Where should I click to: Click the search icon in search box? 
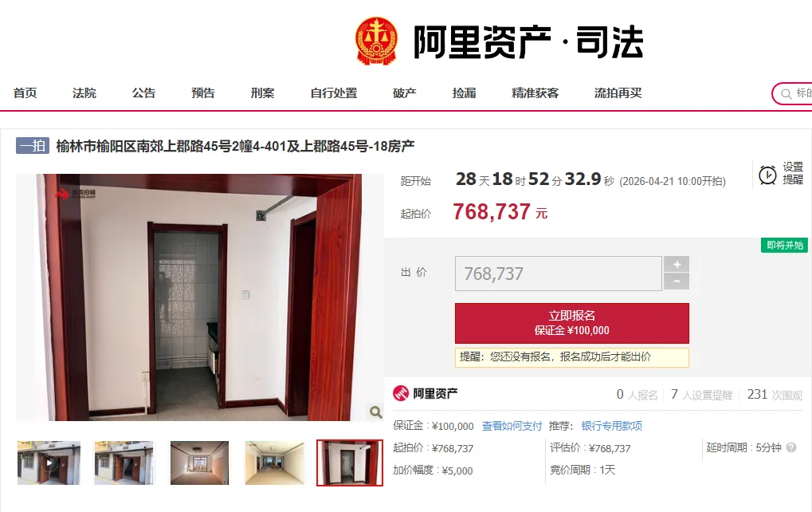click(787, 94)
